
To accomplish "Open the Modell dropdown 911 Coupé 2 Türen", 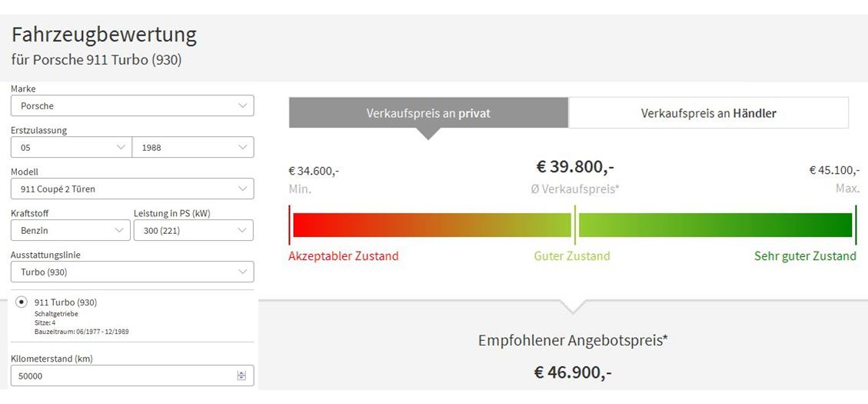I will (132, 189).
